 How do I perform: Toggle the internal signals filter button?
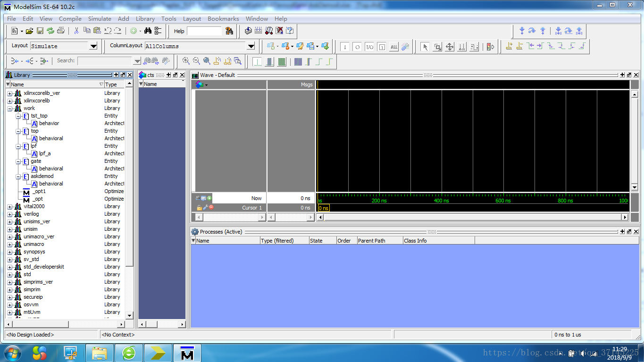pyautogui.click(x=382, y=47)
